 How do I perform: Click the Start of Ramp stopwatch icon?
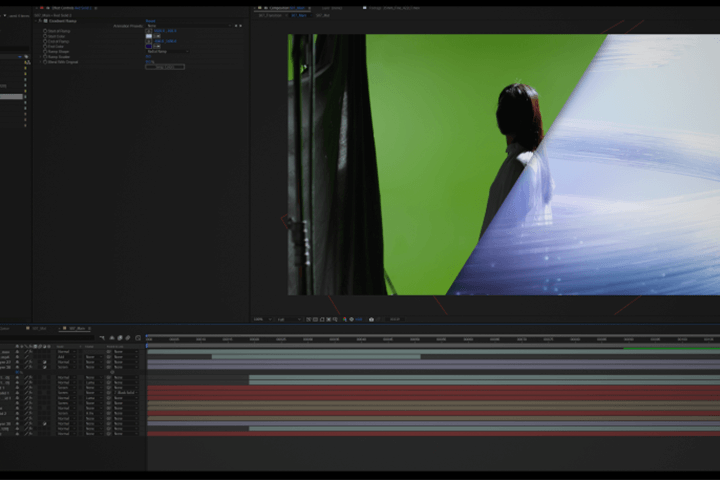coord(46,31)
